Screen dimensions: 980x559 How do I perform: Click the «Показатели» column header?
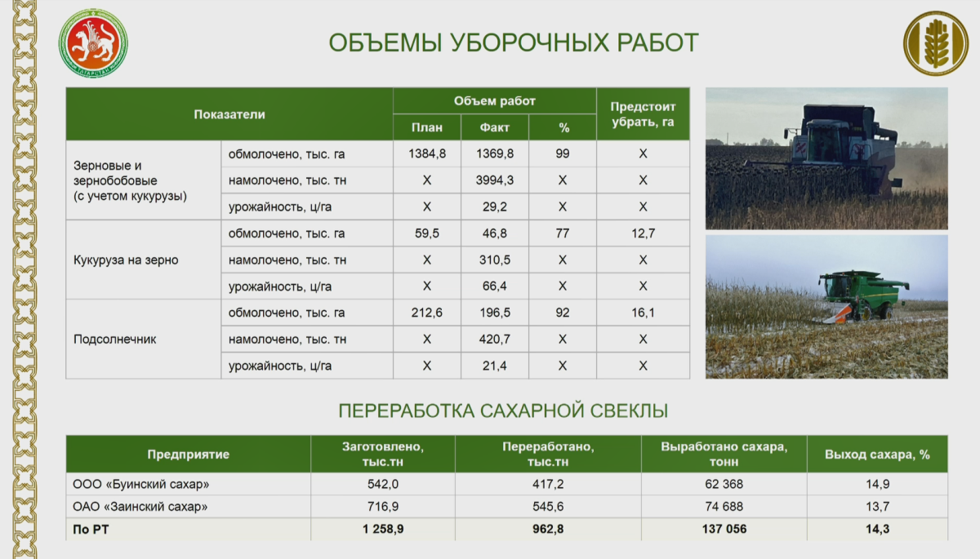(229, 114)
